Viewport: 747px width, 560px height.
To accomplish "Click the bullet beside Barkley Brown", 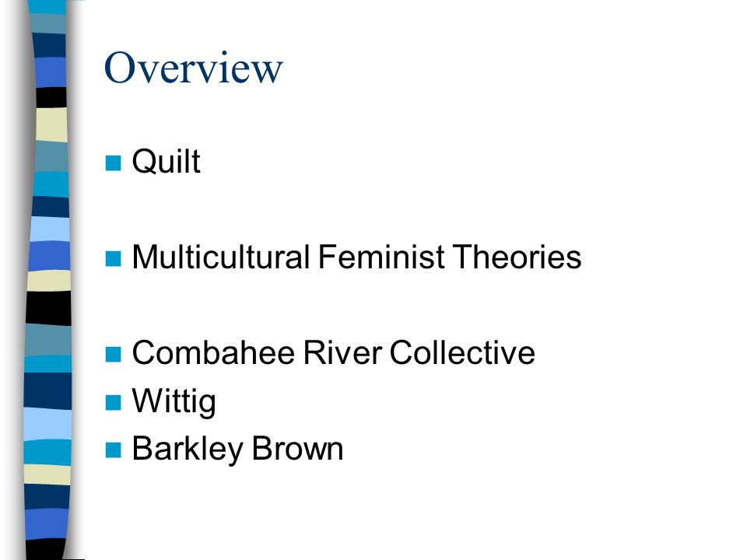I will 114,450.
